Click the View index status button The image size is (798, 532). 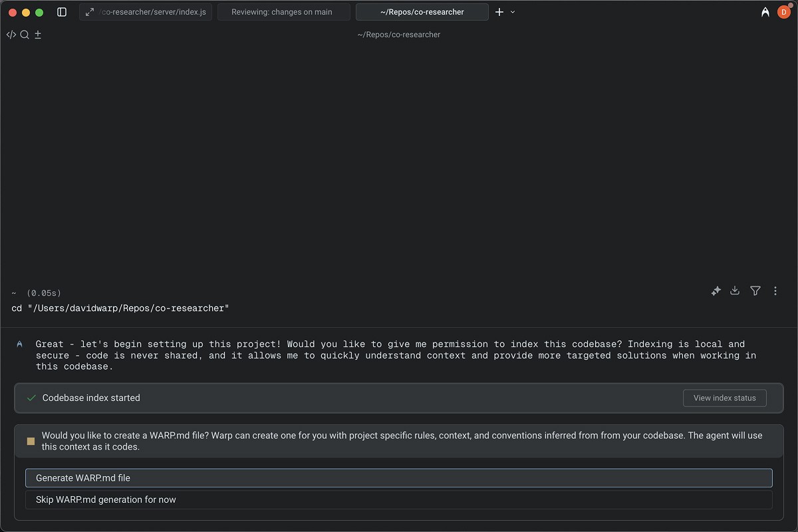(x=724, y=398)
